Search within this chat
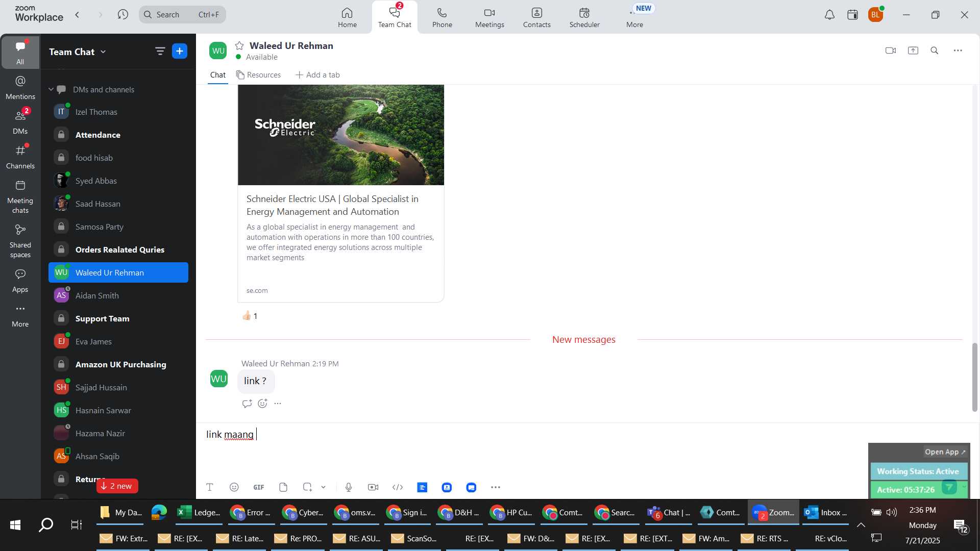980x551 pixels. (x=935, y=51)
